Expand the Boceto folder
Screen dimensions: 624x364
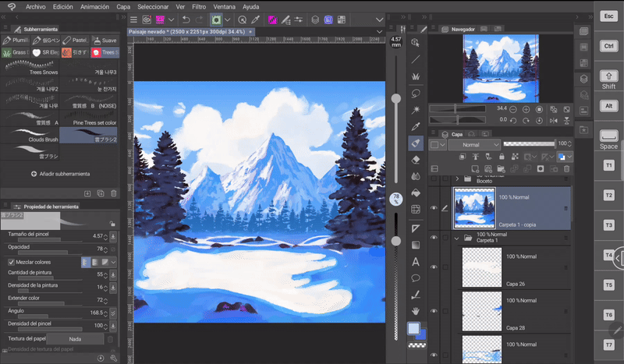[x=457, y=178]
